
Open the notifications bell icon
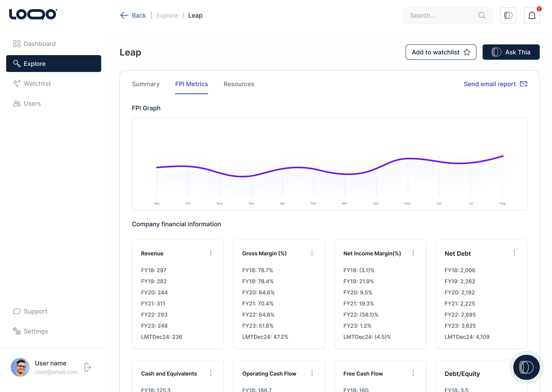coord(532,16)
